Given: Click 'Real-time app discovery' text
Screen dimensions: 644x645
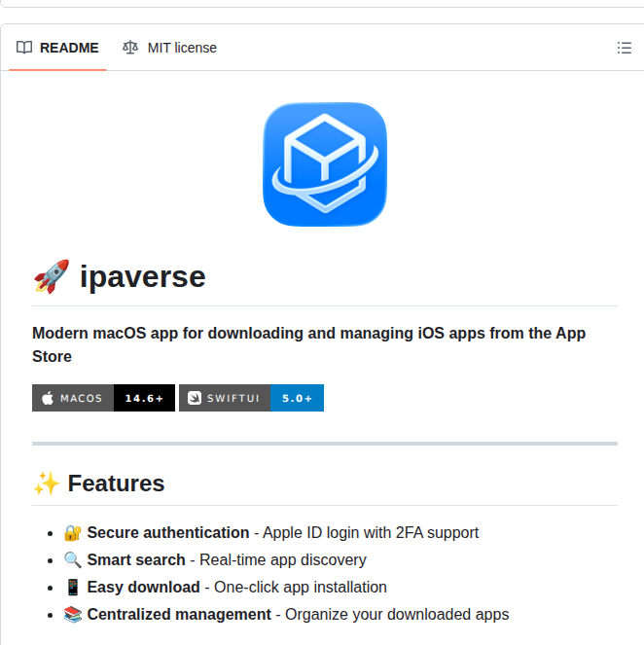Looking at the screenshot, I should coord(283,559).
